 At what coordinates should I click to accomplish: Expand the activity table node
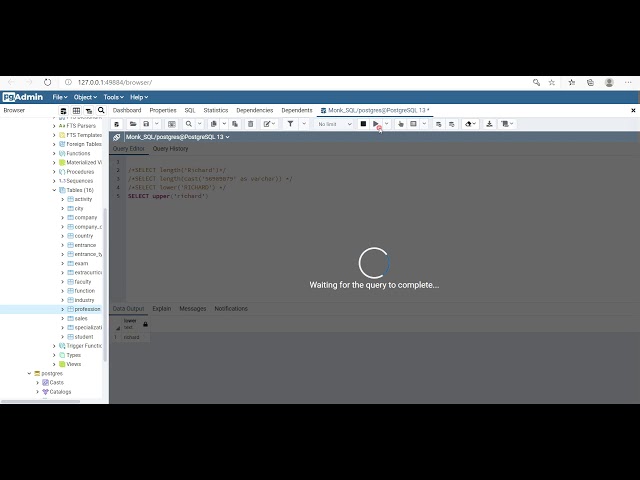point(62,199)
